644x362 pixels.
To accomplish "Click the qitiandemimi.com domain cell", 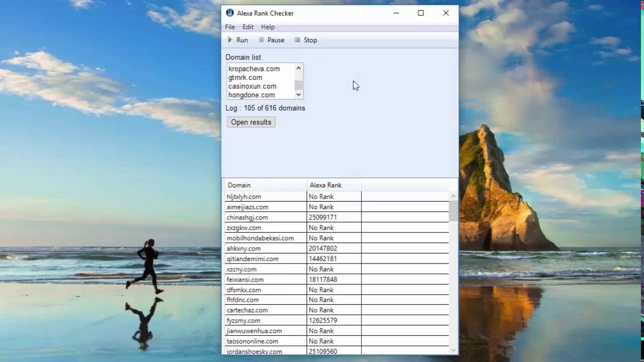I will 265,258.
